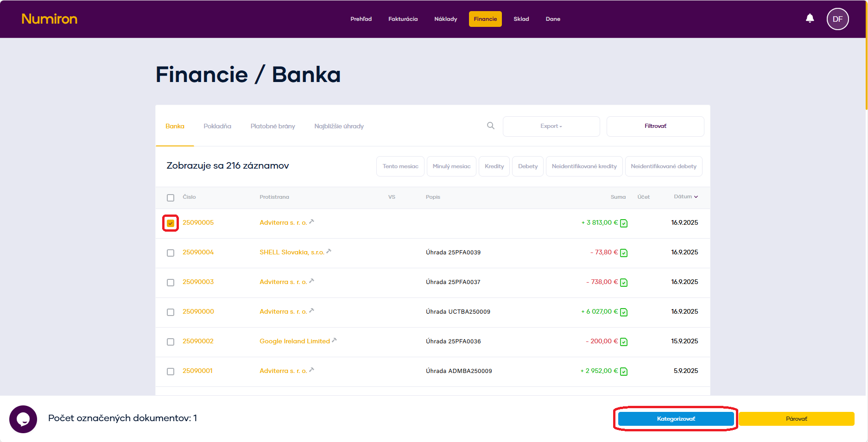Open the transaction number 25090004 link
Screen dimensions: 868x442
point(198,252)
